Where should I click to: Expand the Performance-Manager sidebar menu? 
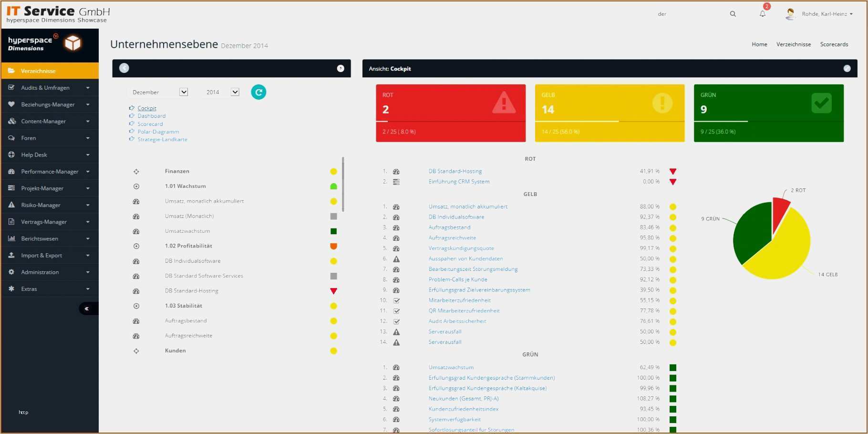click(x=50, y=171)
